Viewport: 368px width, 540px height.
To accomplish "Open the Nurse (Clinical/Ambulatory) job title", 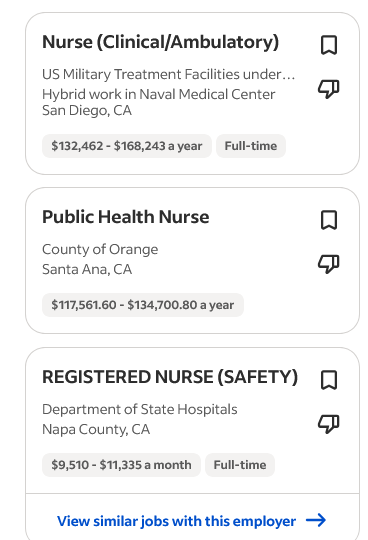I will (160, 42).
